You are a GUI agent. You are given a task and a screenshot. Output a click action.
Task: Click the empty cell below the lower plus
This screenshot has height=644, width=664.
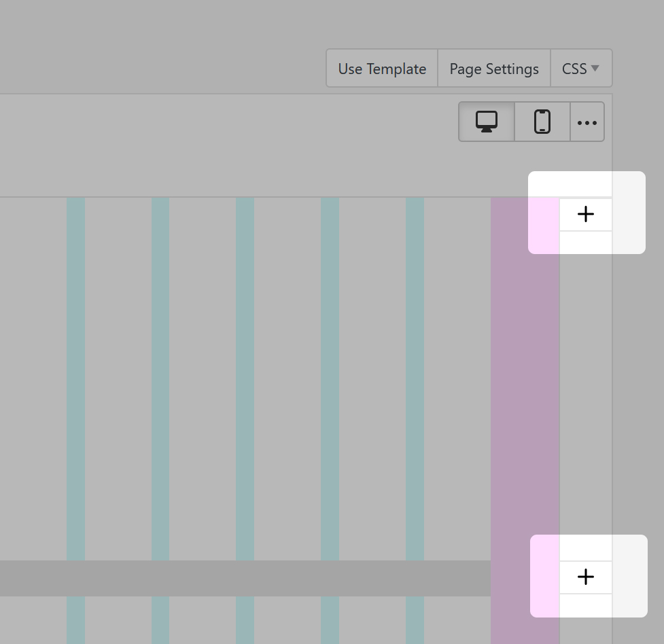coord(585,605)
